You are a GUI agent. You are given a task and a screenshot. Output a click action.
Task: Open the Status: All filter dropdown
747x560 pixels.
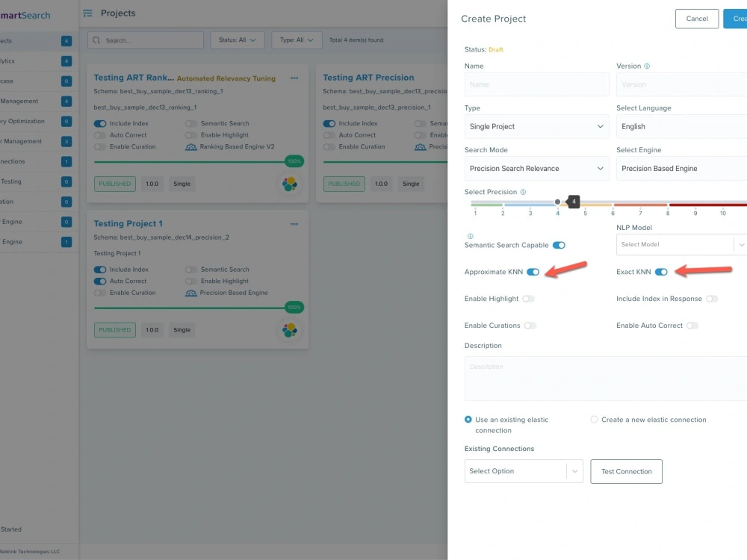pos(238,40)
